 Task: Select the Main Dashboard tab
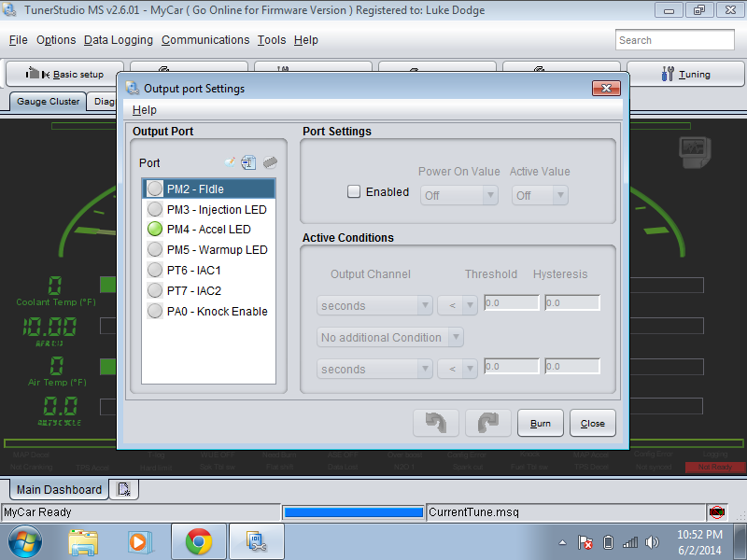click(59, 489)
